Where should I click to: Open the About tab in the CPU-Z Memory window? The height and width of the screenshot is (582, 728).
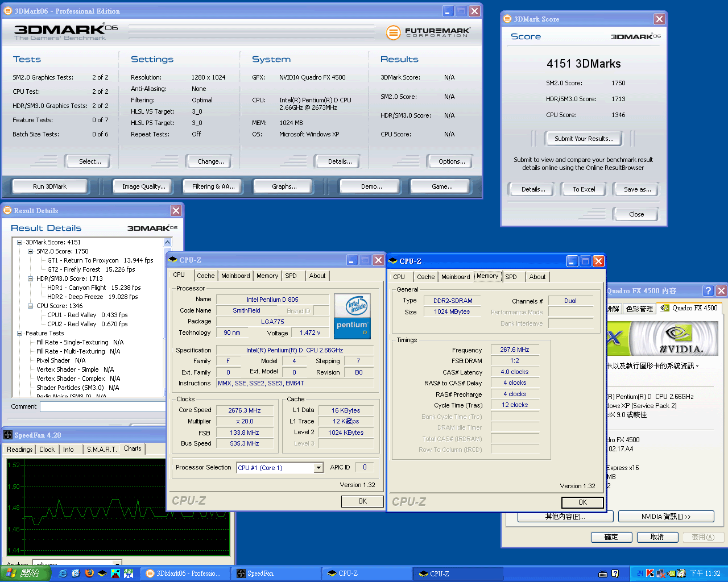[x=537, y=277]
